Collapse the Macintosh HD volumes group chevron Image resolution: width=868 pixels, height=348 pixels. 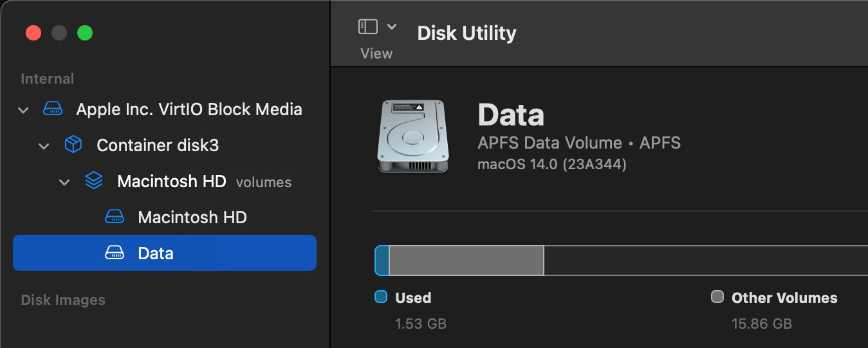point(64,182)
